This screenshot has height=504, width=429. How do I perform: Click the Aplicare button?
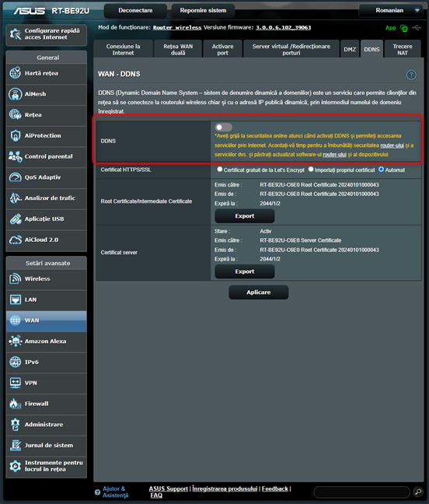259,292
